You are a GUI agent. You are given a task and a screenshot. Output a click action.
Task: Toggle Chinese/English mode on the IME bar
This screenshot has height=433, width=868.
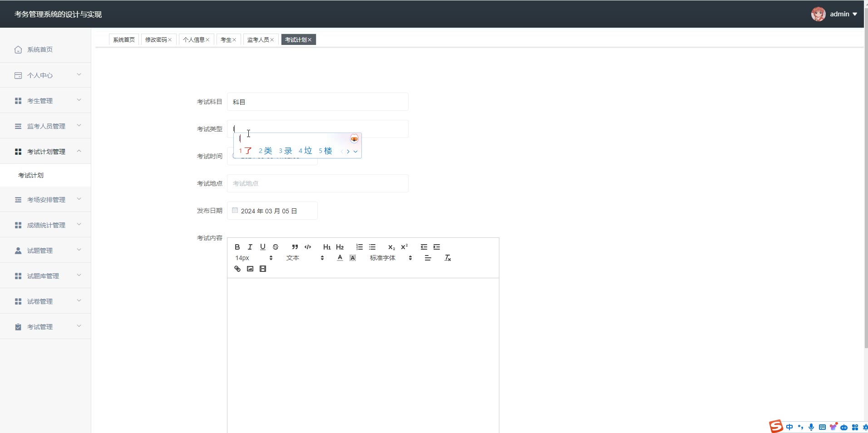coord(789,427)
